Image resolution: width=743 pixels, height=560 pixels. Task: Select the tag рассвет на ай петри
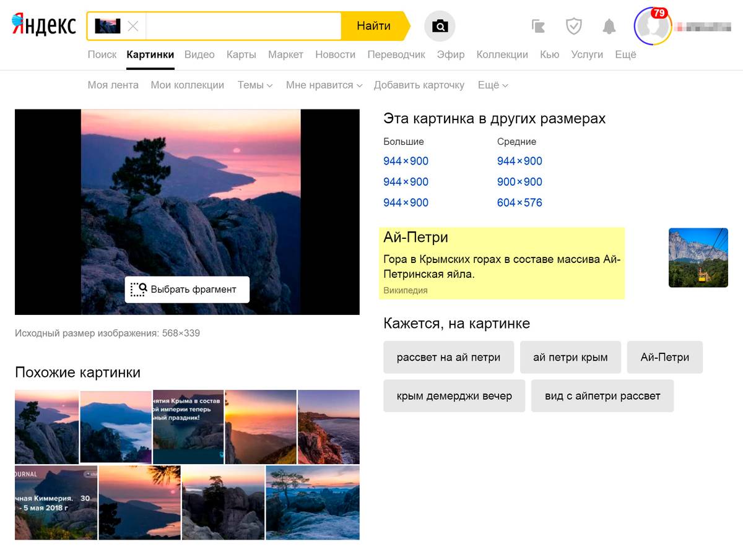448,357
